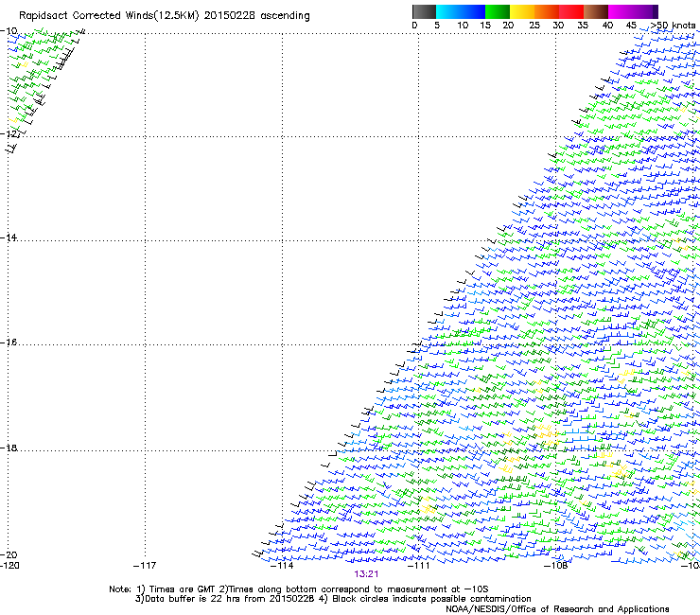Click the '-20' latitude axis label
This screenshot has width=700, height=615.
coord(9,554)
